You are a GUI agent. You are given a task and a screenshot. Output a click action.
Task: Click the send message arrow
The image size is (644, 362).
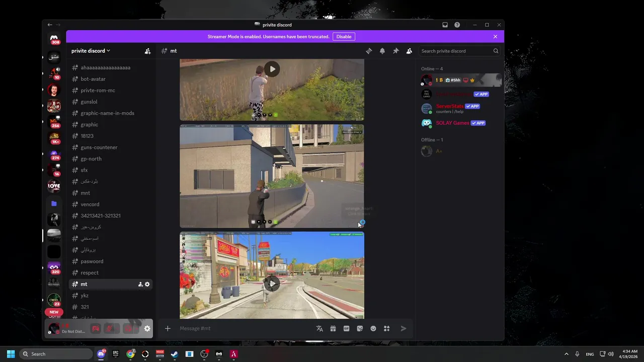point(404,328)
